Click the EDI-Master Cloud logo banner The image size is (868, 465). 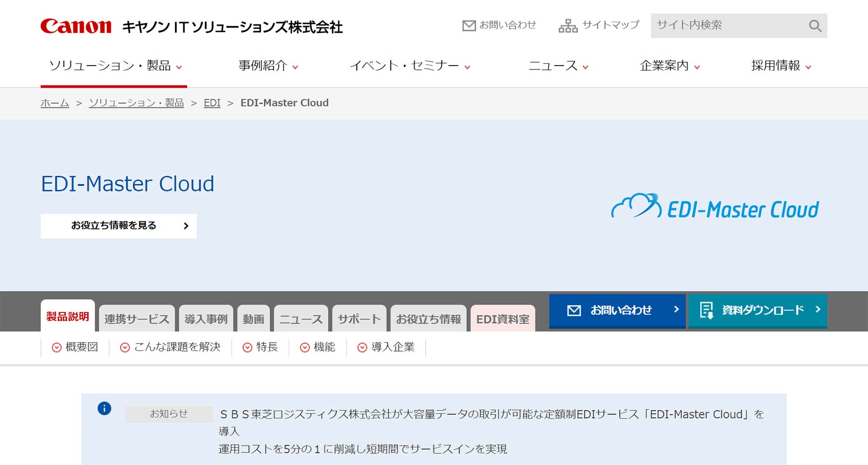(715, 206)
